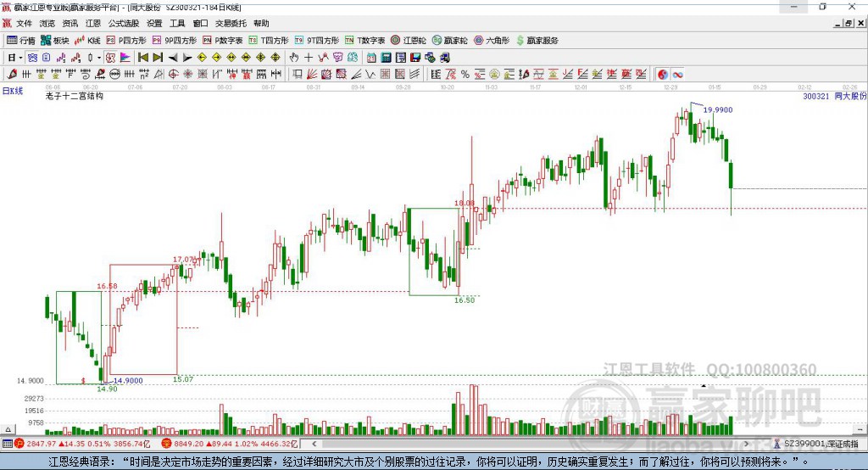Open the 9T四方形 tool
This screenshot has height=470, width=868.
[317, 41]
